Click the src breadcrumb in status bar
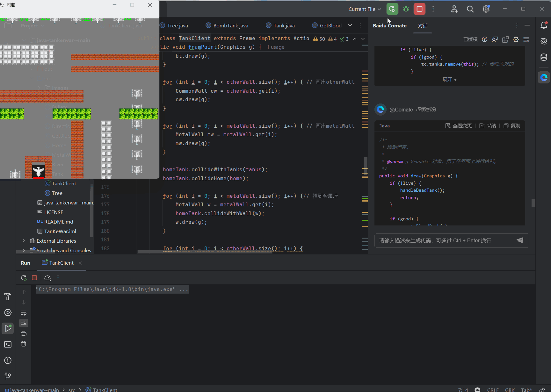 (72, 390)
